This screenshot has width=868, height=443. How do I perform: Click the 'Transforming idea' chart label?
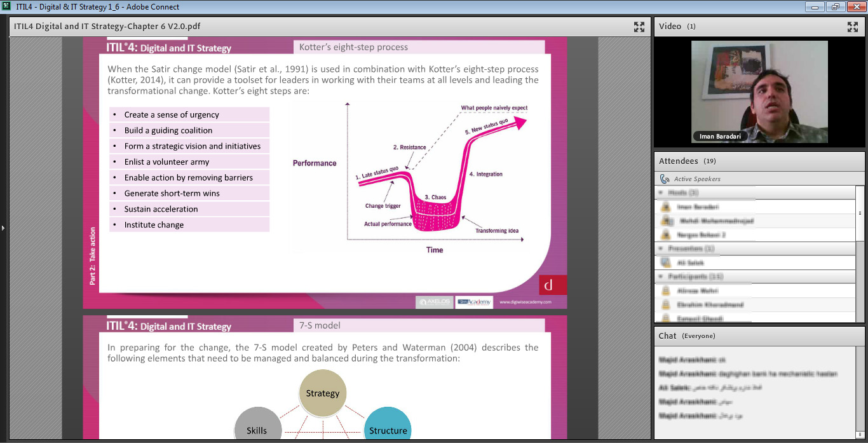coord(497,231)
